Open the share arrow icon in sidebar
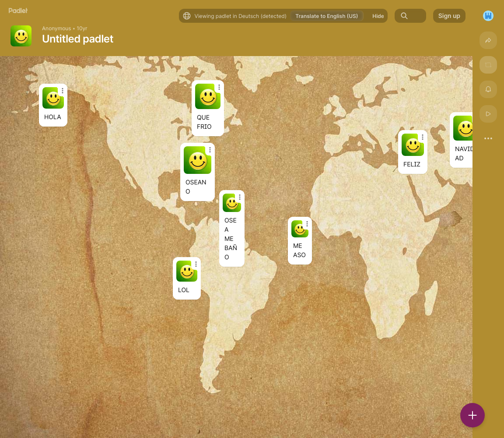 click(x=488, y=40)
